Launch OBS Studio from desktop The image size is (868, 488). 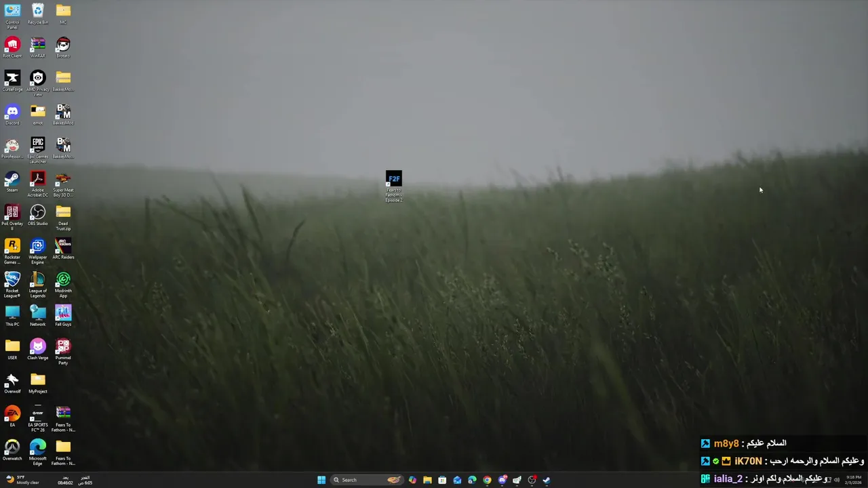(37, 216)
